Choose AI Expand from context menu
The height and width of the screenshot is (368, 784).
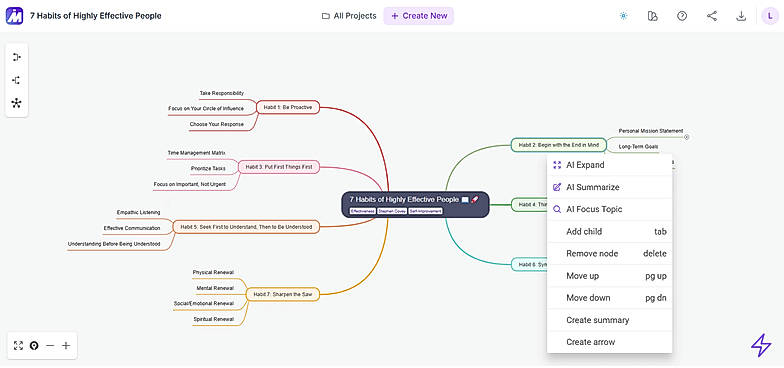click(x=610, y=165)
